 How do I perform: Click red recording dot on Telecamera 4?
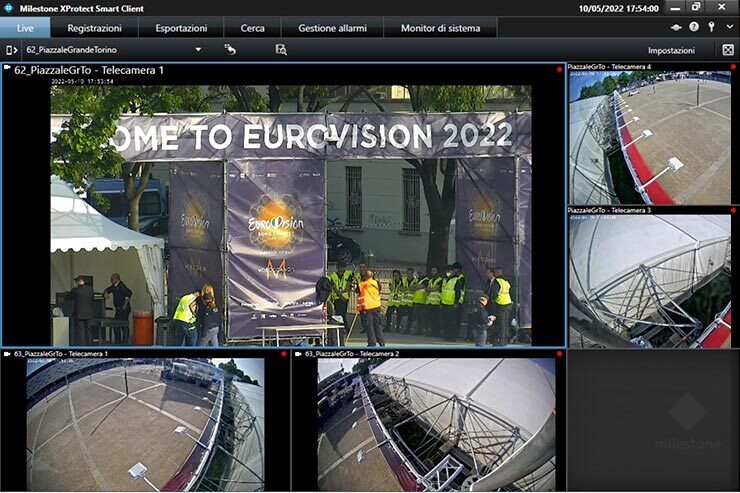pyautogui.click(x=731, y=67)
